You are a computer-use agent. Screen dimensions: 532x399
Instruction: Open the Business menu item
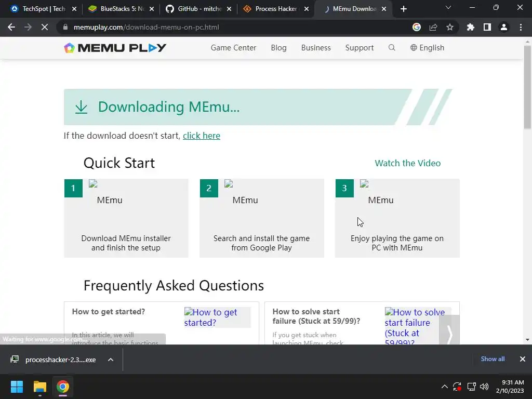pos(316,47)
